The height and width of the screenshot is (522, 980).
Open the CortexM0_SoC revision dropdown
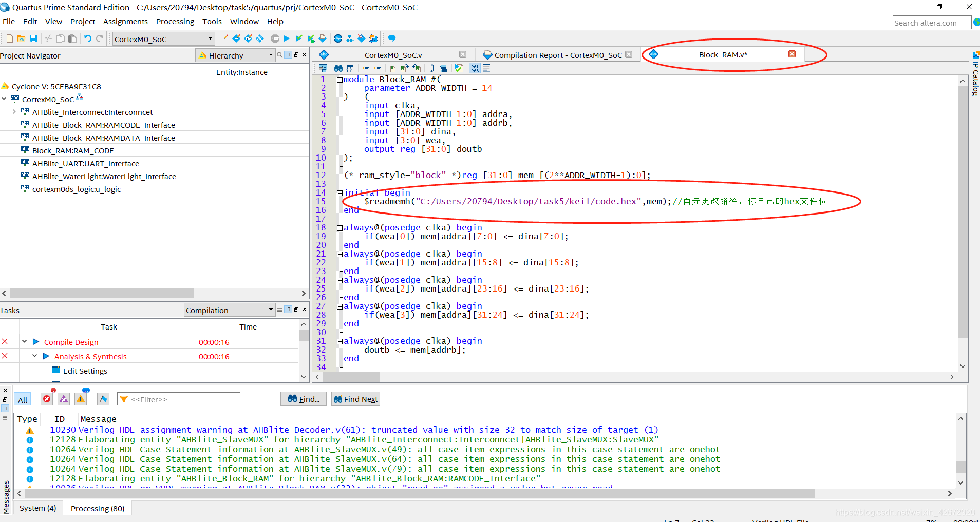pos(163,39)
